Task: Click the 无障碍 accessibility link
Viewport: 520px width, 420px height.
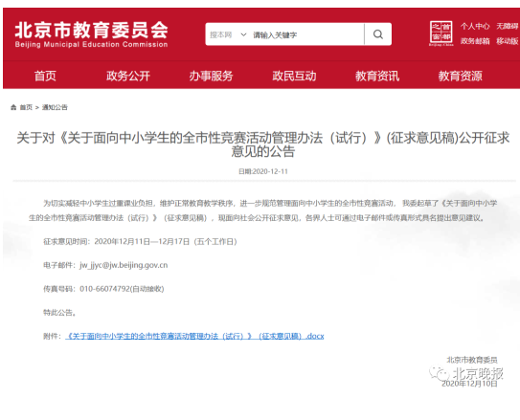Action: point(508,26)
